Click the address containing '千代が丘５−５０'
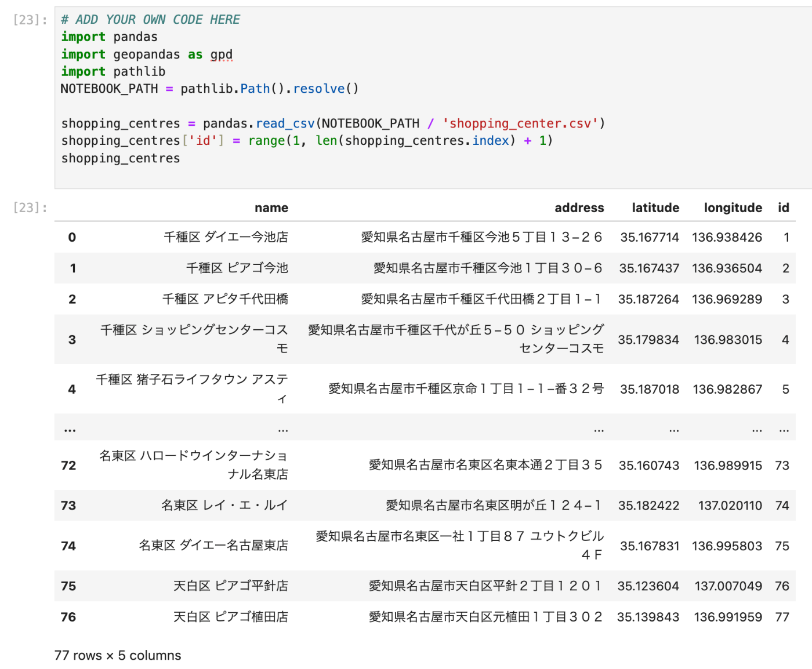Image resolution: width=812 pixels, height=669 pixels. pyautogui.click(x=456, y=339)
